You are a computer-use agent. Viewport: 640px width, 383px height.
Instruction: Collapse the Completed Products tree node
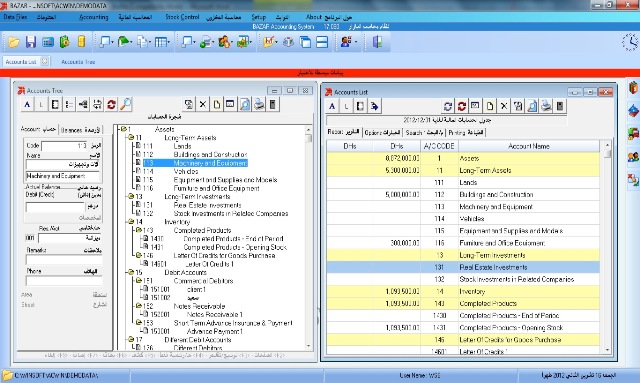point(139,230)
